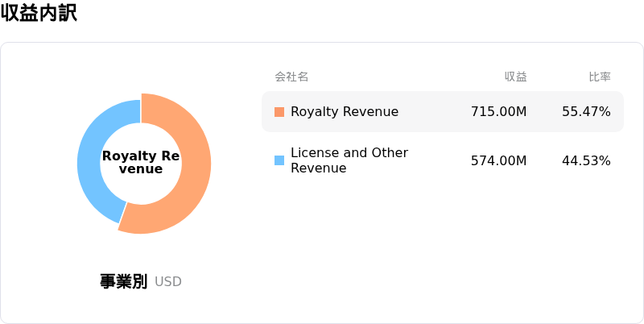Image resolution: width=644 pixels, height=324 pixels.
Task: Click the 会社名 column header
Action: point(291,77)
